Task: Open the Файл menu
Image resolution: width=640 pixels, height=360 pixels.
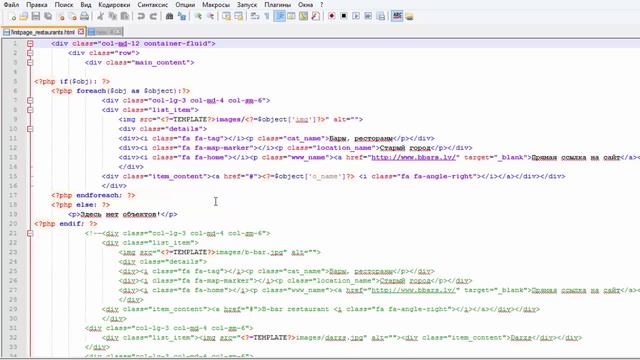Action: pos(11,5)
